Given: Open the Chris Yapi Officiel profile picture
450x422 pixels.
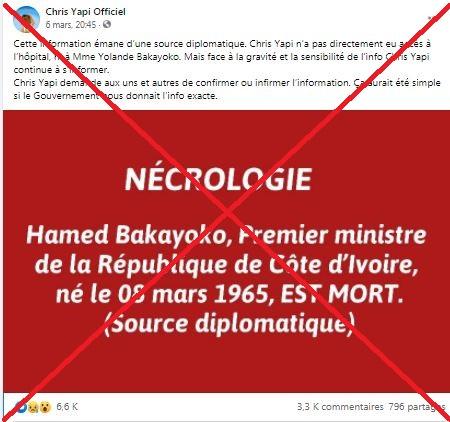Looking at the screenshot, I should pos(26,19).
